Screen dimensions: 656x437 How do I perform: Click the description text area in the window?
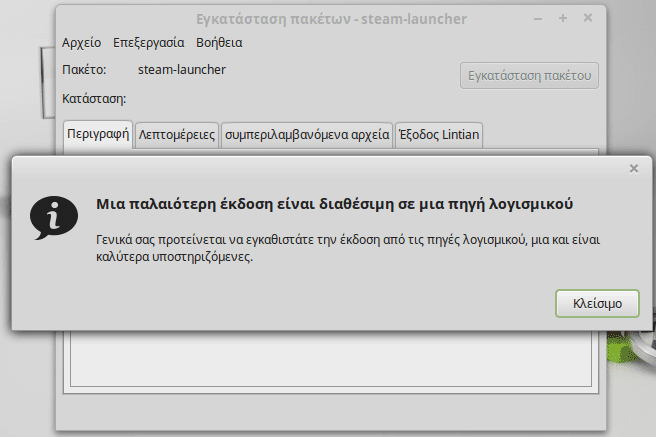(x=331, y=359)
